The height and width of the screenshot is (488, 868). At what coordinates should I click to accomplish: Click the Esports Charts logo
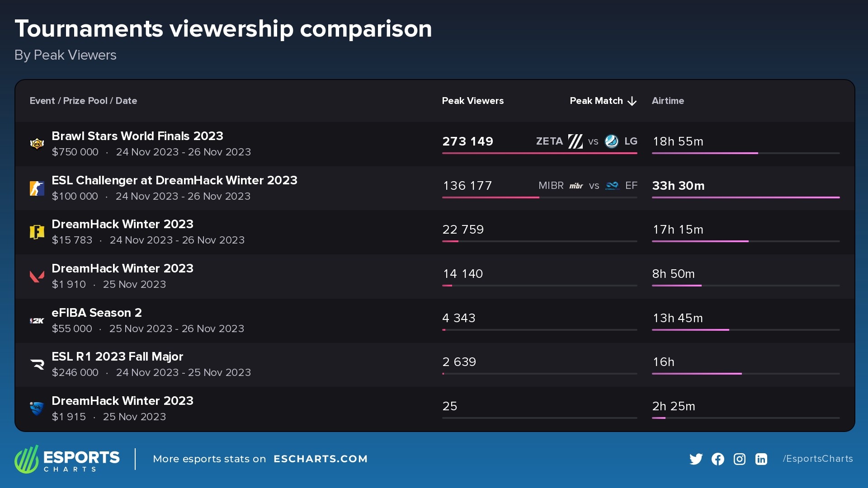coord(67,459)
